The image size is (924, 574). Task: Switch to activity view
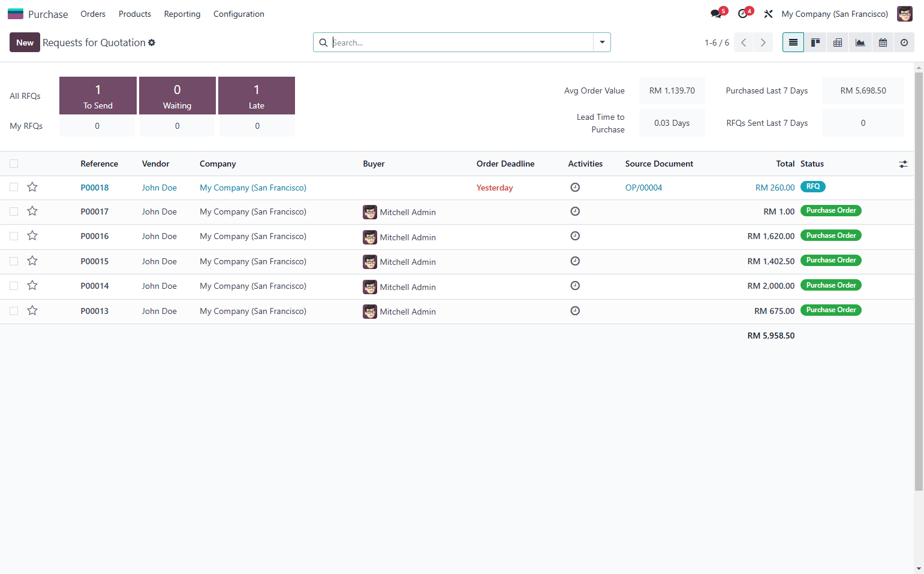tap(904, 43)
